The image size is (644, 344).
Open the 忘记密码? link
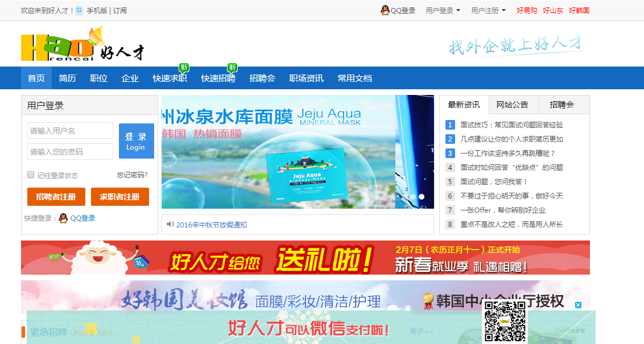(x=132, y=175)
